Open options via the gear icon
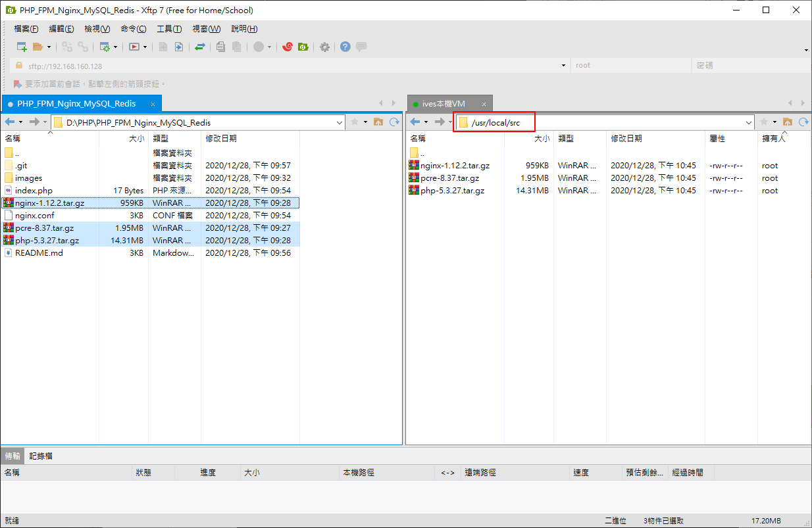812x528 pixels. [324, 47]
